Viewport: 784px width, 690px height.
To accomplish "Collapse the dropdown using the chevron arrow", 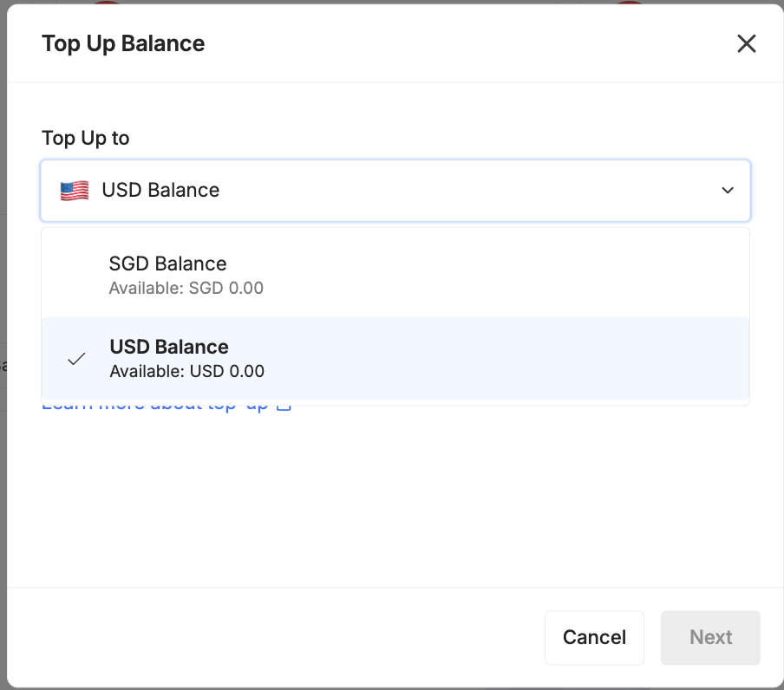I will click(x=728, y=191).
